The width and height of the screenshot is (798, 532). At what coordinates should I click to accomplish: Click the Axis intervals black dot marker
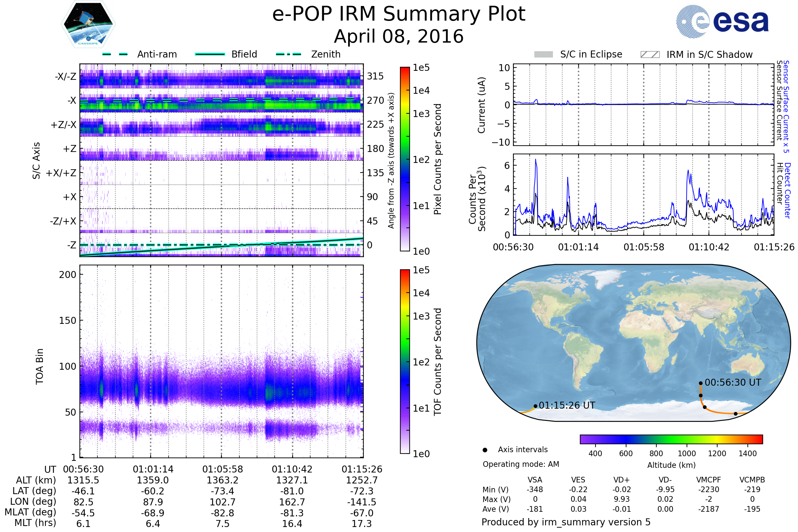tap(485, 450)
